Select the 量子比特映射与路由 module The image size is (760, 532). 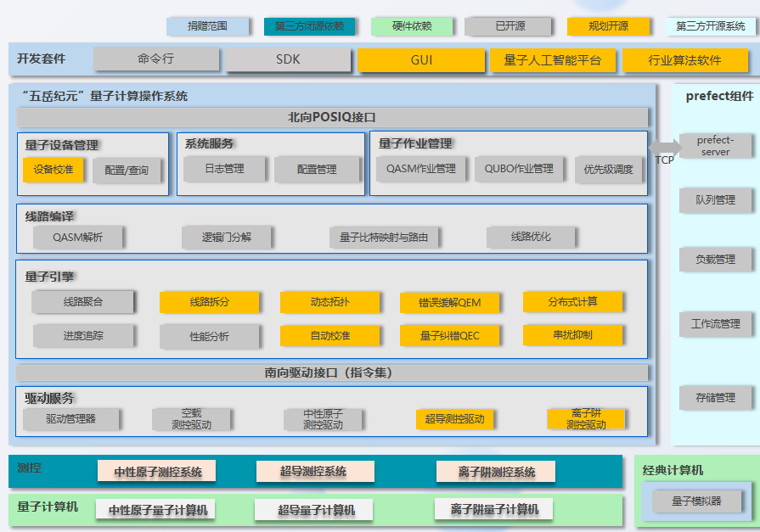(x=383, y=238)
